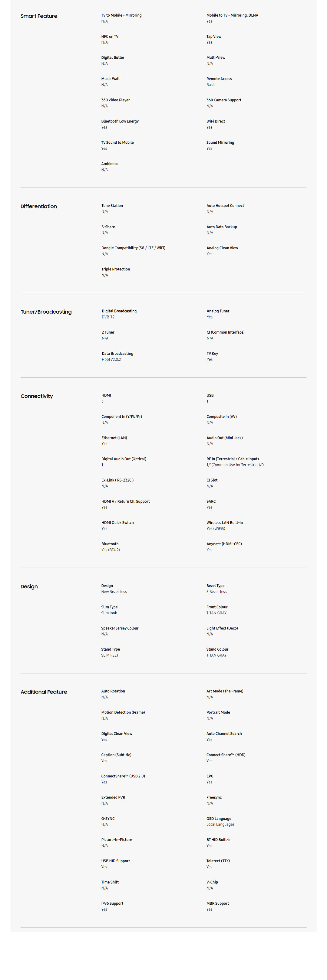This screenshot has width=327, height=980.
Task: Click the 'Mobile to TV - Mirroring, DLNA' label
Action: (x=232, y=15)
